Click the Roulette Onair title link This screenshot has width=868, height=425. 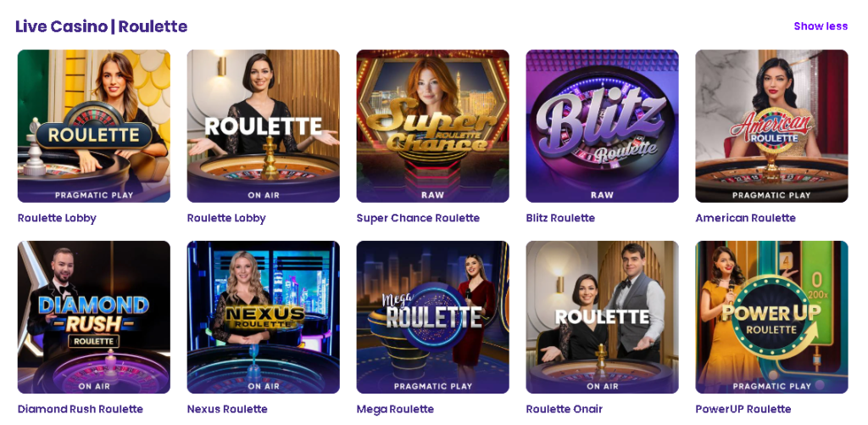pyautogui.click(x=564, y=409)
